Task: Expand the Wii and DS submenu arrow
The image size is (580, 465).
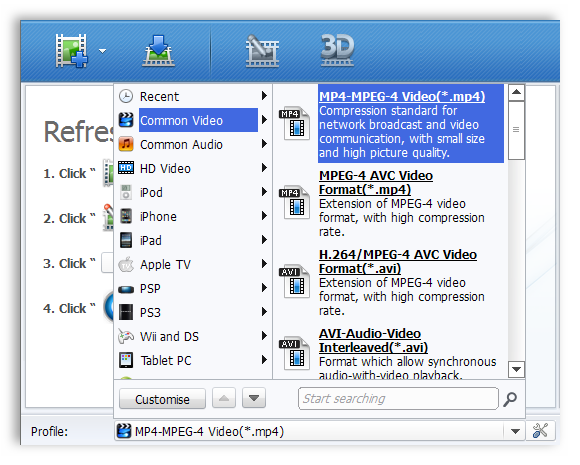Action: point(264,336)
